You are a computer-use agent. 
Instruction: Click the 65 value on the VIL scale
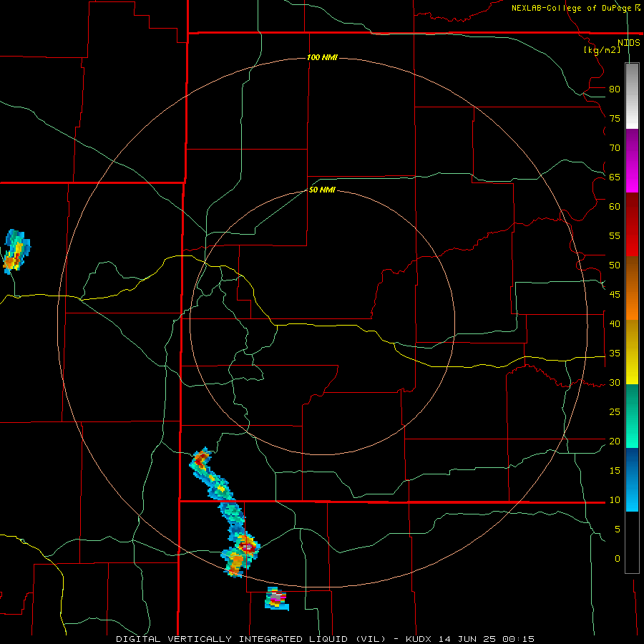tap(615, 177)
